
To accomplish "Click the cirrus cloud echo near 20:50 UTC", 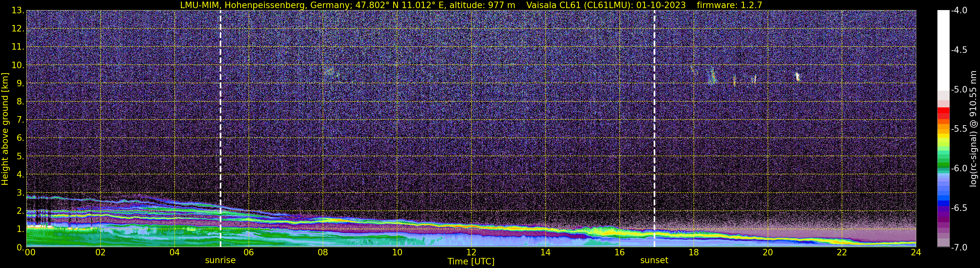I will 797,77.
